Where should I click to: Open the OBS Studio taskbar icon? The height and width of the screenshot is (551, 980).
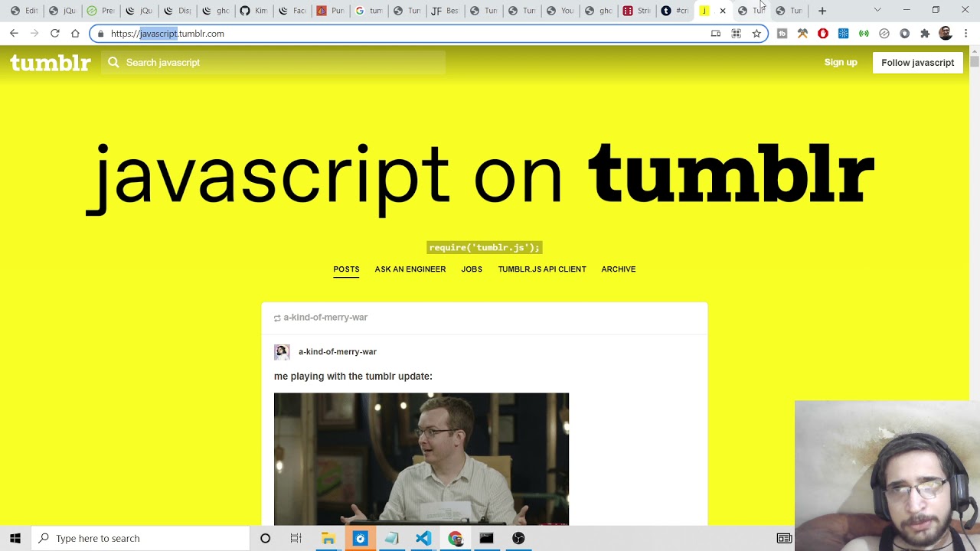click(x=518, y=538)
